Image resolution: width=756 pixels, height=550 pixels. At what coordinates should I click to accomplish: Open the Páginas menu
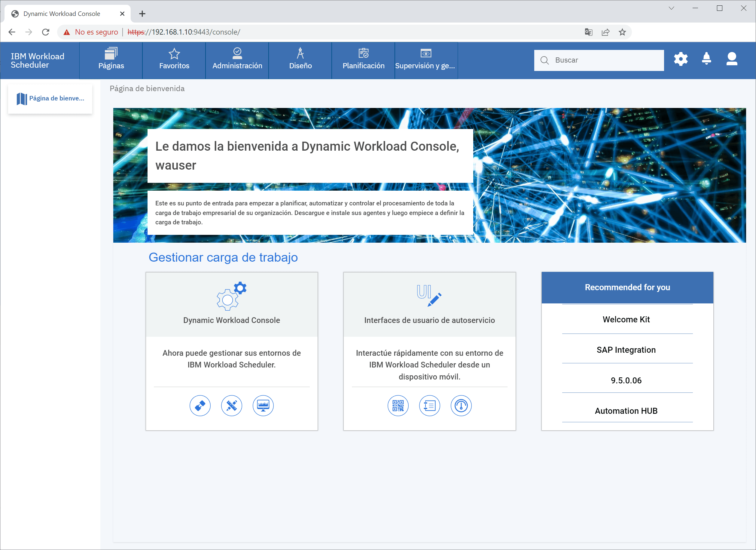pyautogui.click(x=111, y=60)
